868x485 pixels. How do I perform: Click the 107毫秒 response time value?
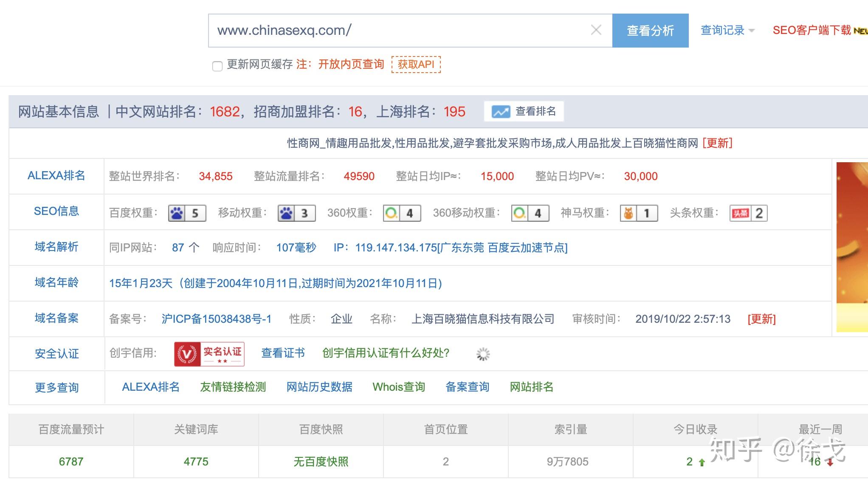[296, 248]
